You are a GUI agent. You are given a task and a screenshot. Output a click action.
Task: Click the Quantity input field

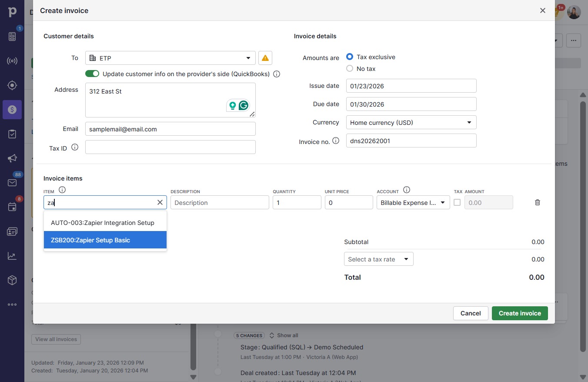[297, 202]
